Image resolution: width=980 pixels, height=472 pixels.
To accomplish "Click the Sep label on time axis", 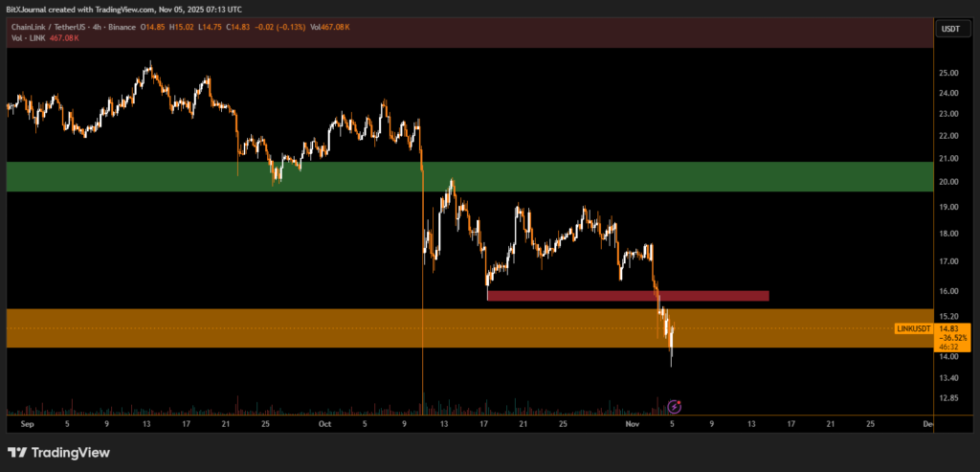I will [x=26, y=422].
